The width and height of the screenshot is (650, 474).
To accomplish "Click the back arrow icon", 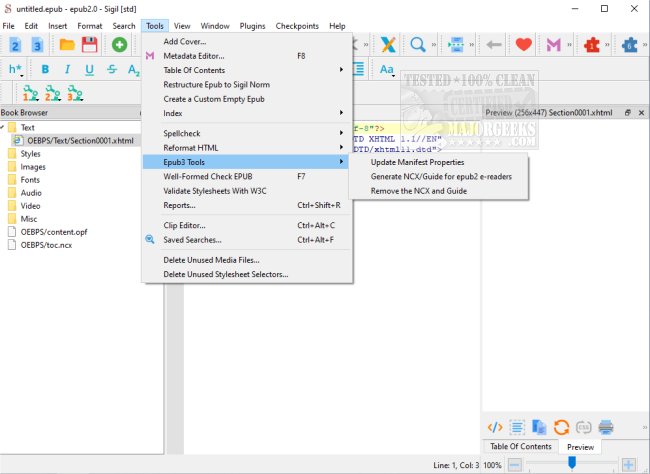I will click(494, 44).
